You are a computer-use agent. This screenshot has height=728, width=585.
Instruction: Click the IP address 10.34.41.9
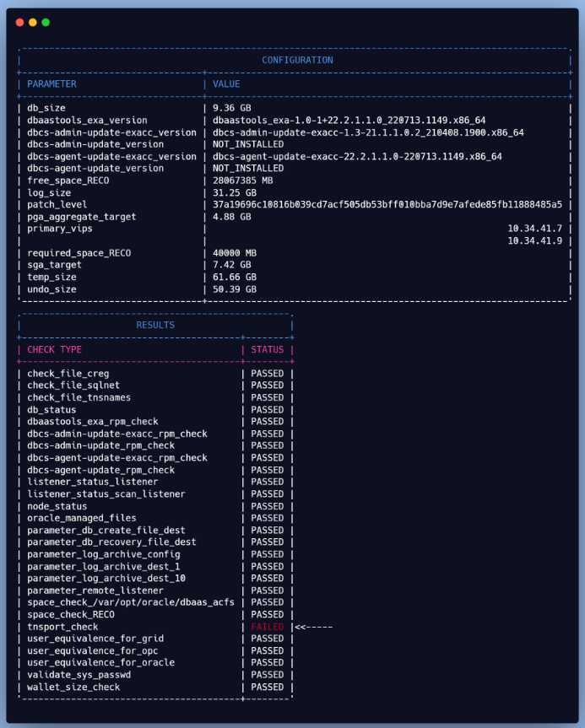pos(534,240)
